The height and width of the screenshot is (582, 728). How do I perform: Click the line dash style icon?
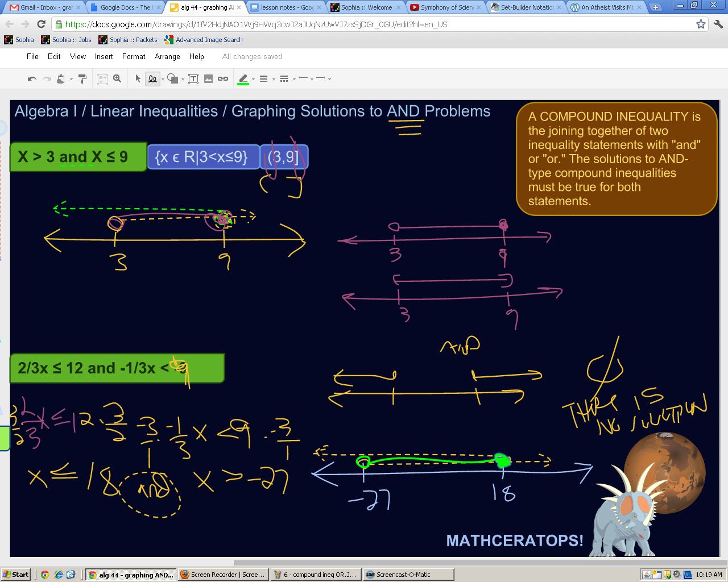tap(284, 79)
